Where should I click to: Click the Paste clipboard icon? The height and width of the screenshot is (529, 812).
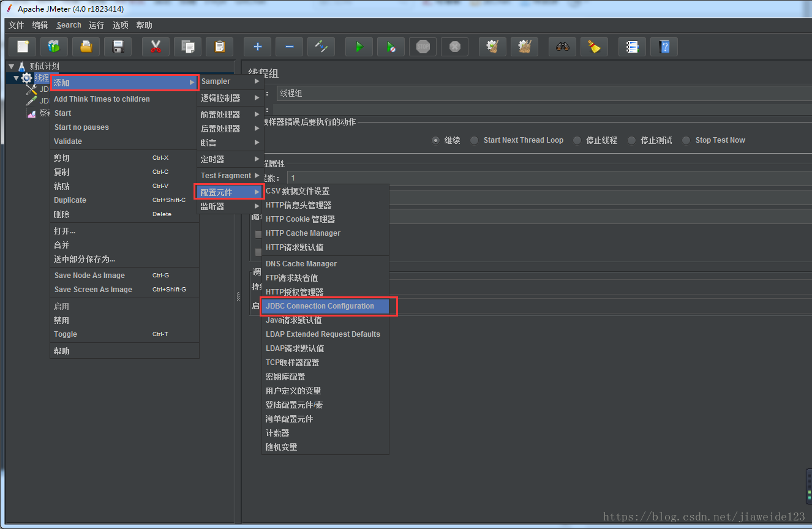tap(219, 47)
